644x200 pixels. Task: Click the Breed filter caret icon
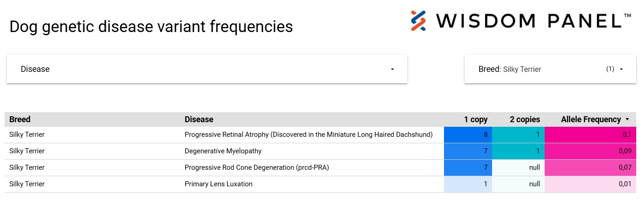tap(621, 70)
